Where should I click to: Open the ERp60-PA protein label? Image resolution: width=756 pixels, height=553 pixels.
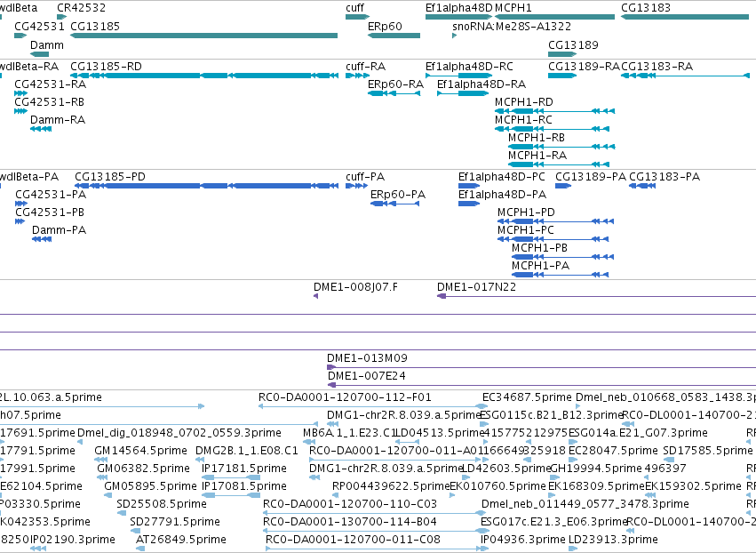(x=398, y=195)
